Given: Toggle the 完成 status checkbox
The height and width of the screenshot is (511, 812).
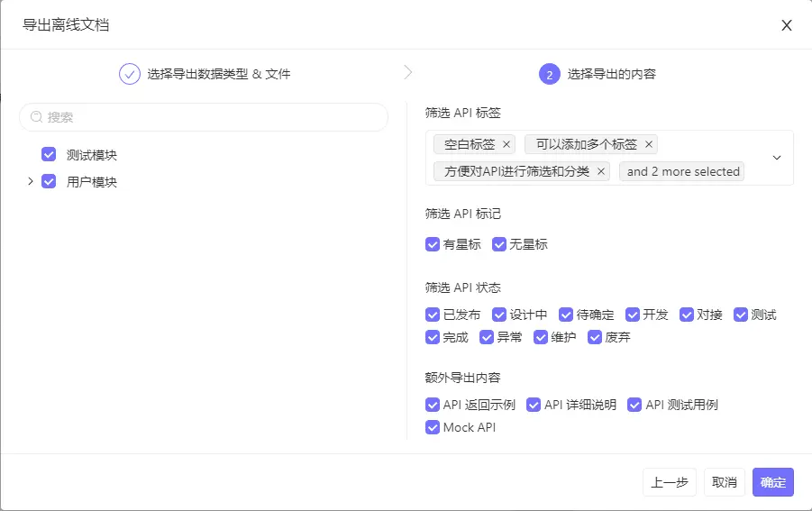Looking at the screenshot, I should pyautogui.click(x=433, y=338).
